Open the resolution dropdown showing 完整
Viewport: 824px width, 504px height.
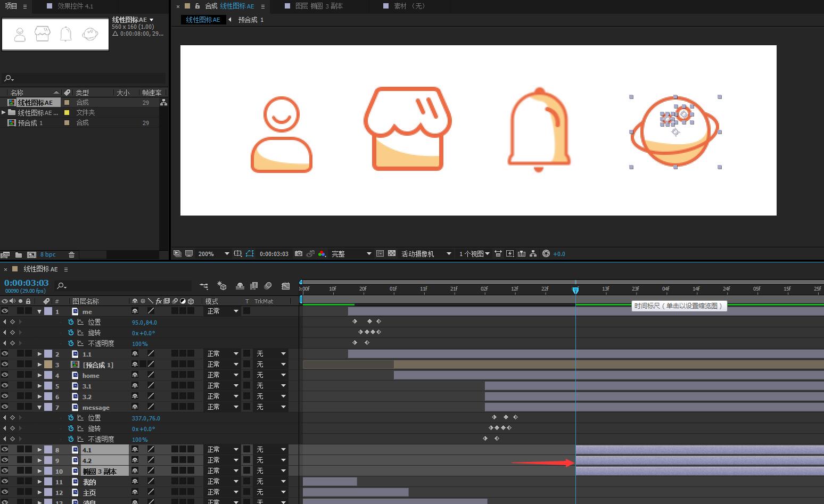(x=368, y=254)
